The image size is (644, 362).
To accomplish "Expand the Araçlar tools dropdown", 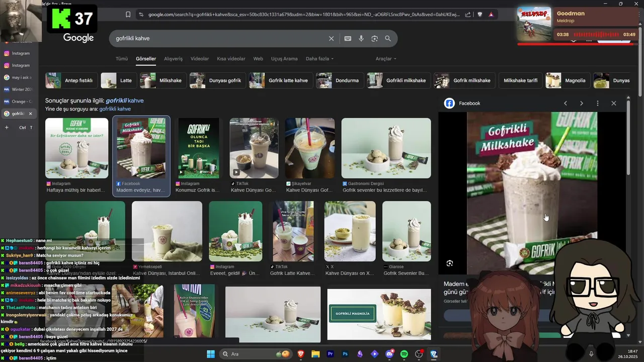I will pos(386,59).
